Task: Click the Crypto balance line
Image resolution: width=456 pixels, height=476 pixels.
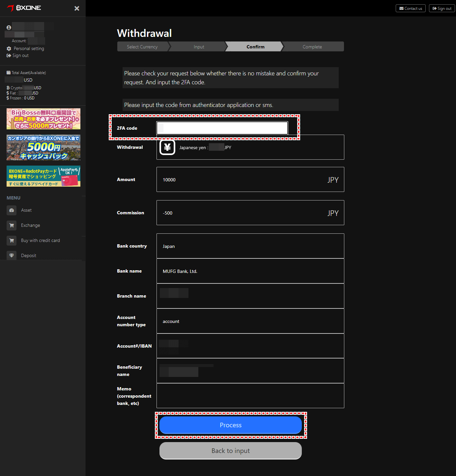Action: click(x=24, y=88)
